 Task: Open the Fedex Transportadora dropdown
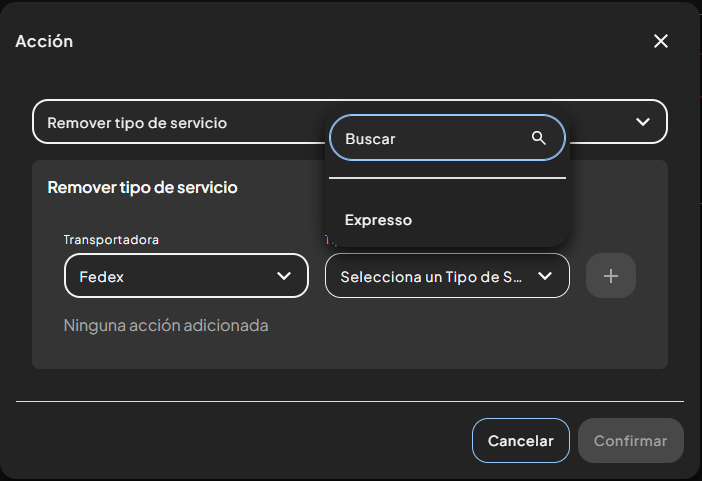tap(186, 275)
